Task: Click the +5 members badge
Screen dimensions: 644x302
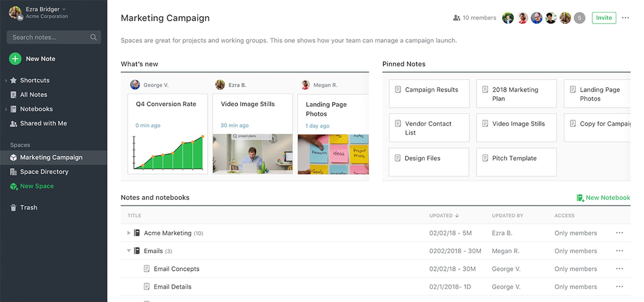Action: (x=579, y=18)
